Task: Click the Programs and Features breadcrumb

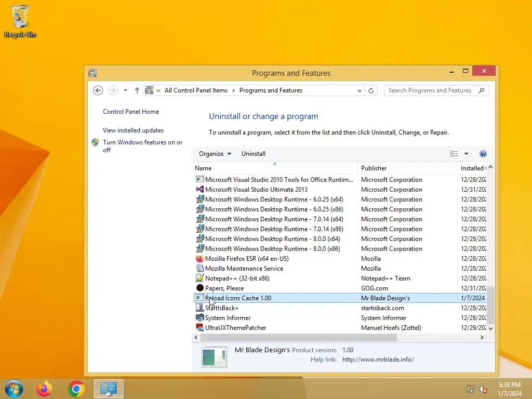Action: coord(271,90)
